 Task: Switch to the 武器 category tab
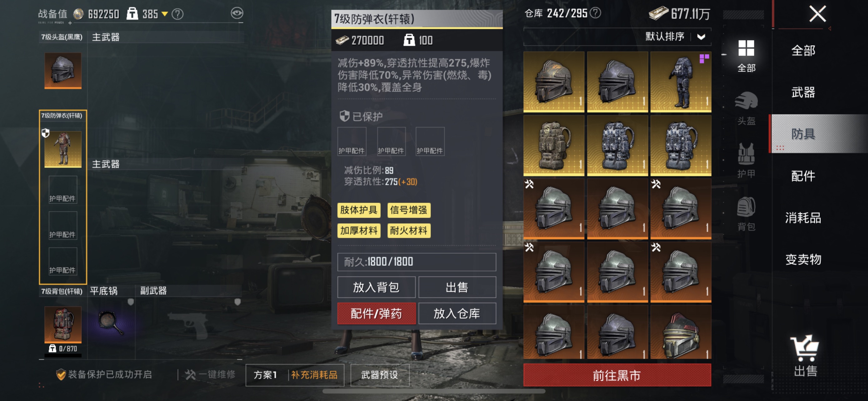click(x=803, y=92)
